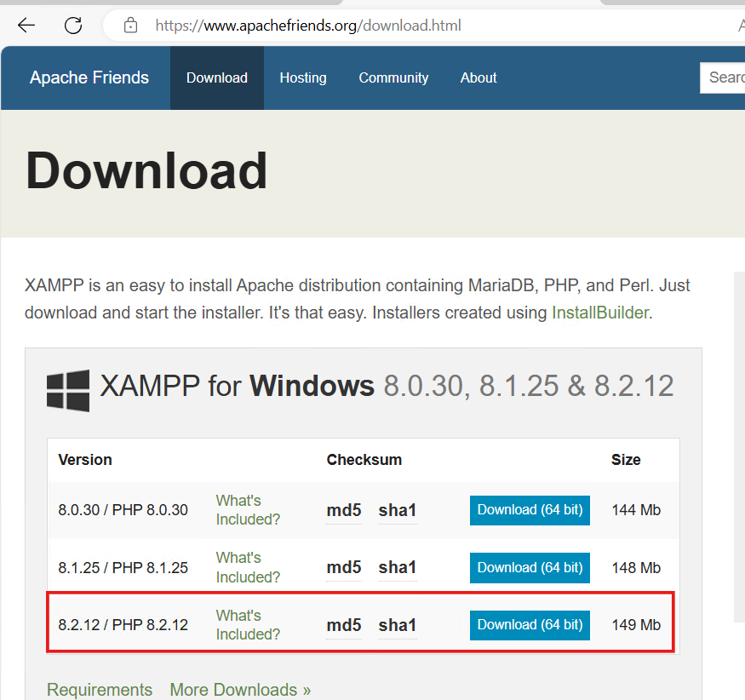Viewport: 745px width, 700px height.
Task: Click the Version column header
Action: coord(85,460)
